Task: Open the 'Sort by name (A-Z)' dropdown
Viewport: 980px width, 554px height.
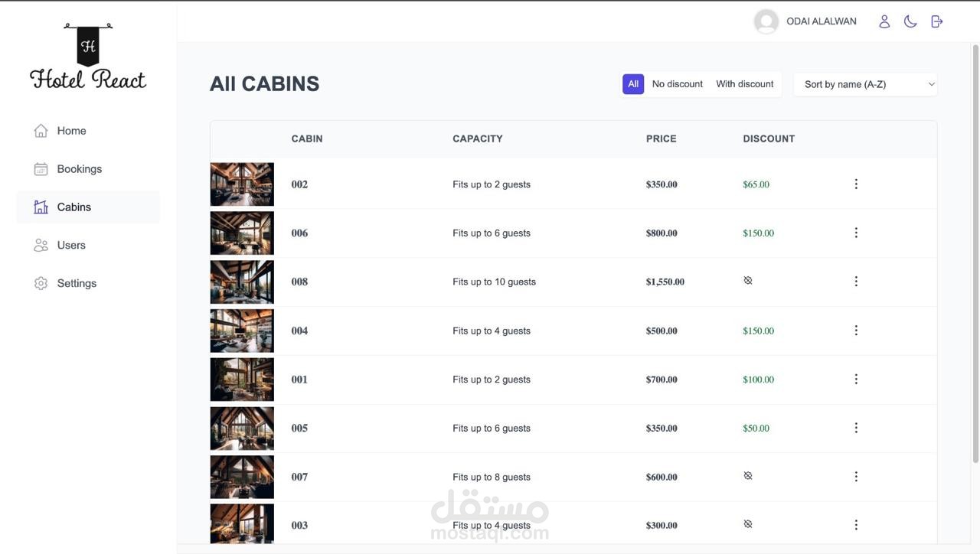Action: pyautogui.click(x=865, y=84)
